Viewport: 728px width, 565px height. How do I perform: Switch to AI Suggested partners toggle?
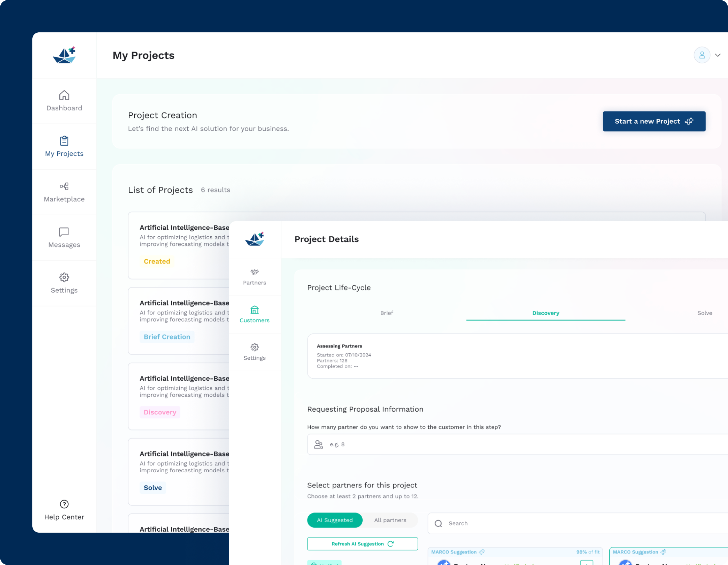(x=335, y=520)
